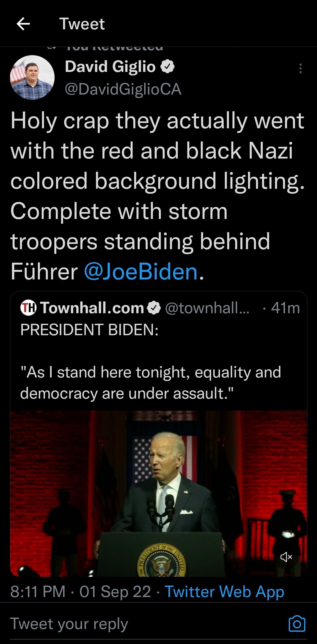Screen dimensions: 317x644
Task: Tap the Townhall.com verified badge
Action: pos(154,308)
